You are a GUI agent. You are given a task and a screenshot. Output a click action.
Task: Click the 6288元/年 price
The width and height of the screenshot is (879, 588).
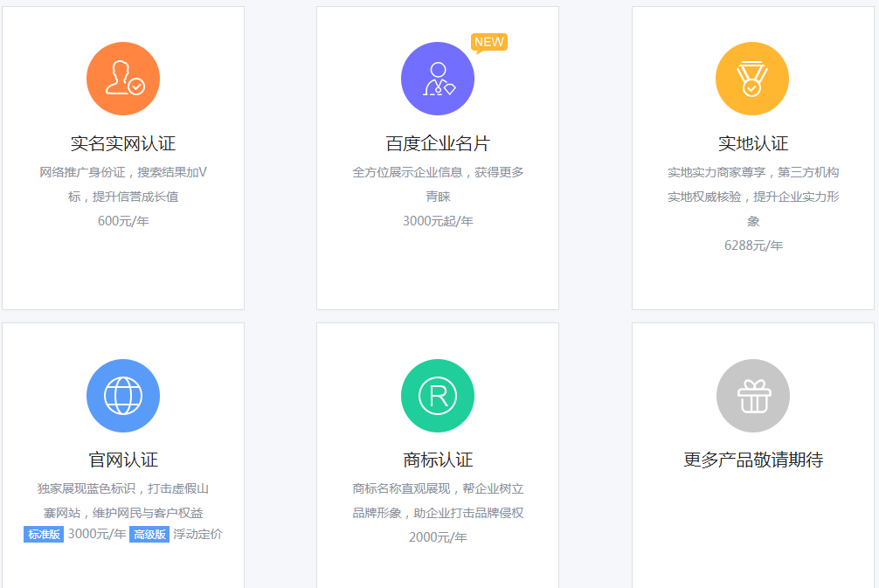point(753,246)
